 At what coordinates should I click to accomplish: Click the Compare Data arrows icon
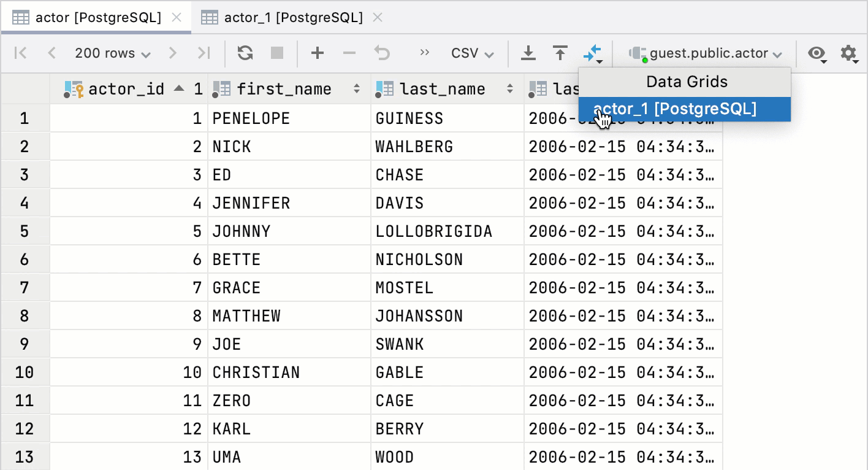click(593, 53)
